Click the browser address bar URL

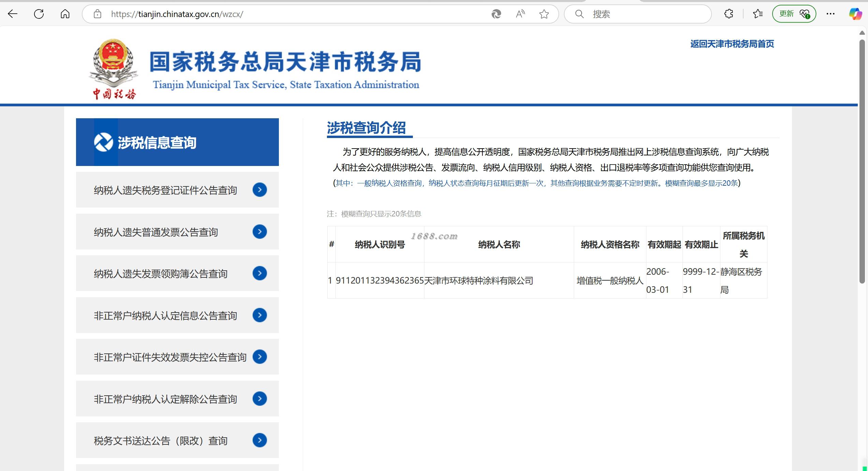click(177, 14)
